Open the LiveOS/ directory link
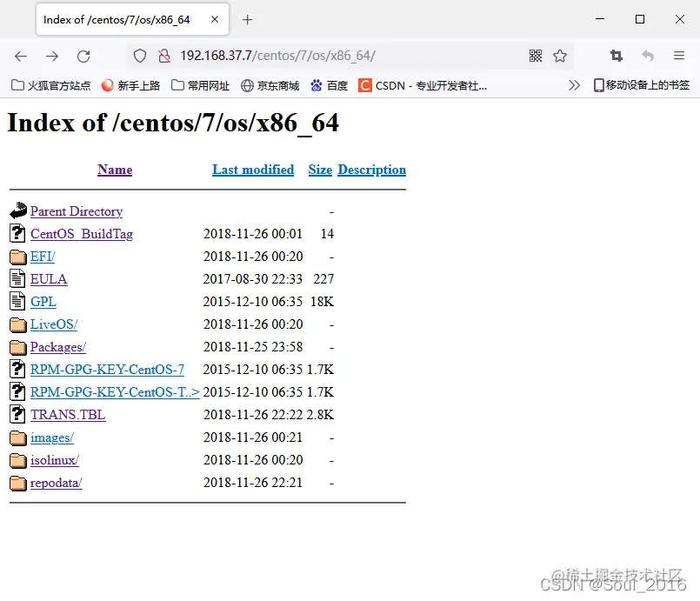 coord(54,324)
